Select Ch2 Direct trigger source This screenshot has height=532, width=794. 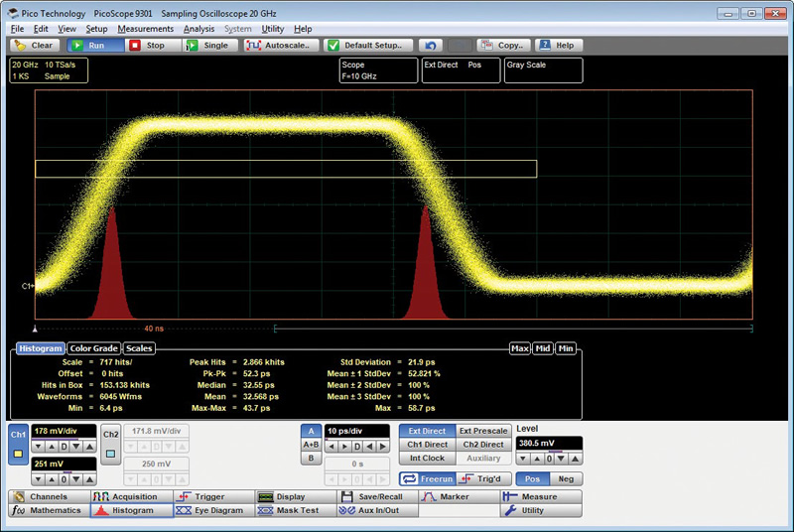(483, 445)
